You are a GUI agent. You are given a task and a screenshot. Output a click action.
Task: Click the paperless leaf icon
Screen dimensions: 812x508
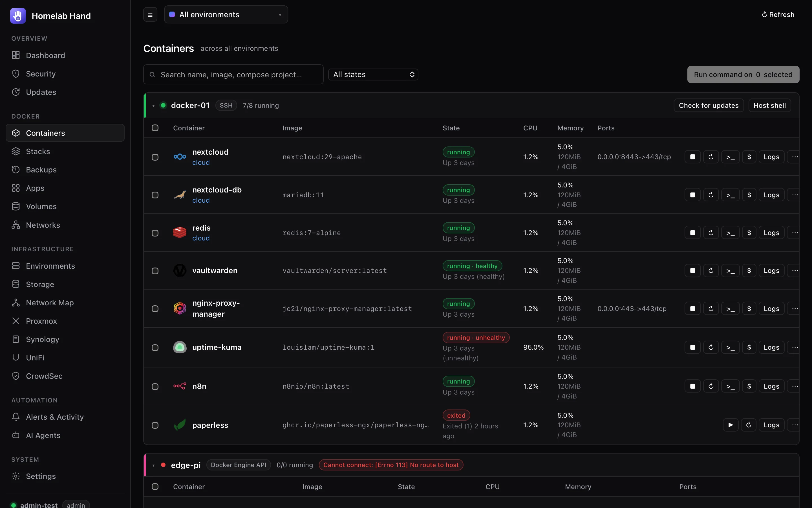point(180,425)
